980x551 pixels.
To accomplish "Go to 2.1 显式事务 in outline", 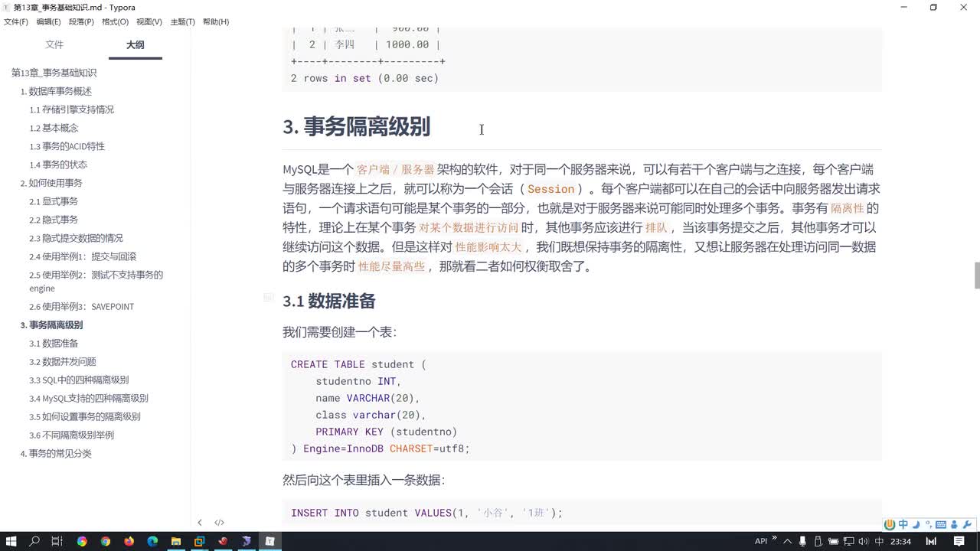I will click(54, 201).
